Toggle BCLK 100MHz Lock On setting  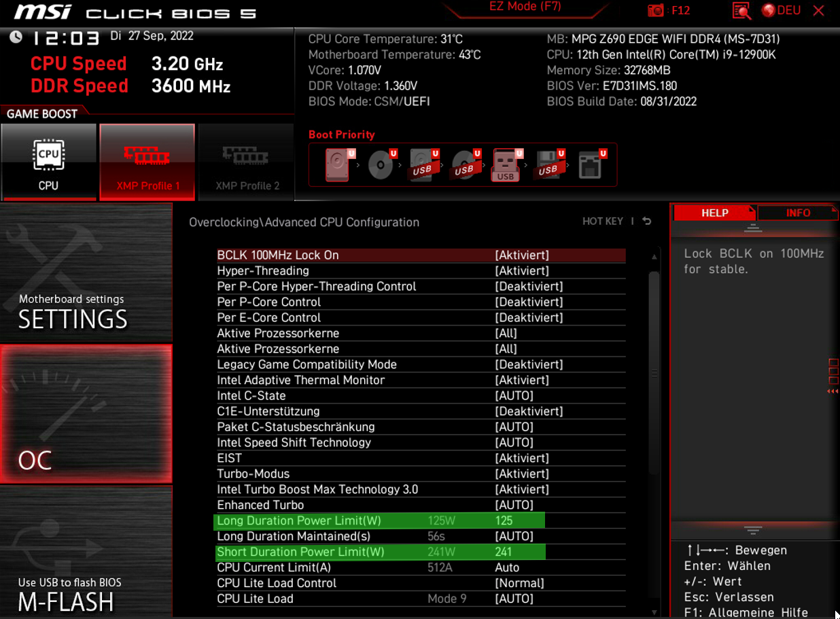point(421,255)
